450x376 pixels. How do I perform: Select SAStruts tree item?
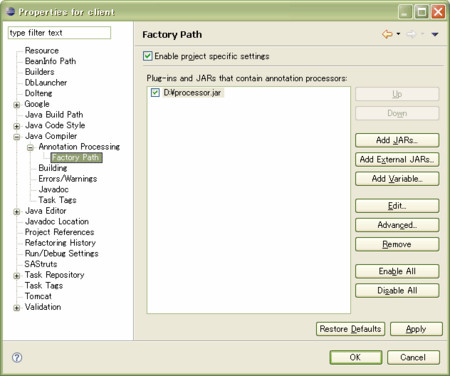41,264
